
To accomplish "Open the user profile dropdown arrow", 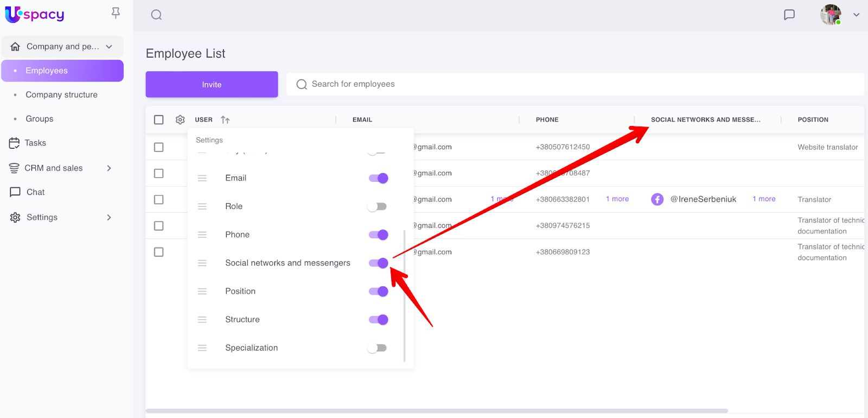I will [856, 15].
